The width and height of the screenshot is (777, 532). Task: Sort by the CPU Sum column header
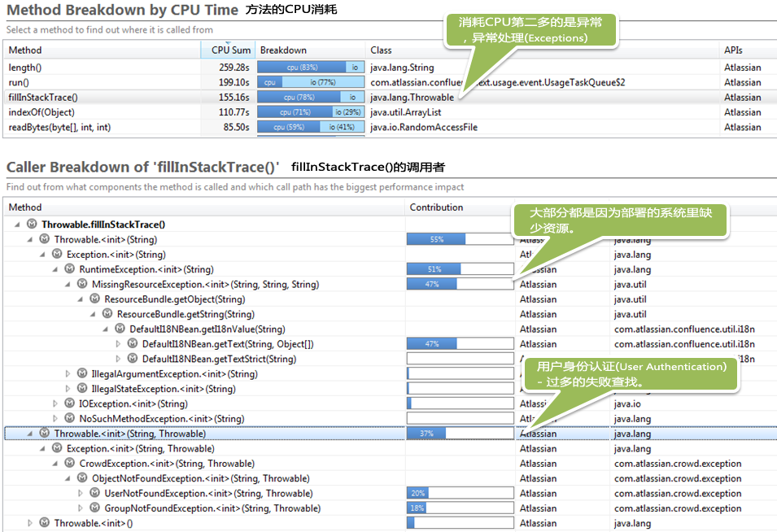pos(228,50)
